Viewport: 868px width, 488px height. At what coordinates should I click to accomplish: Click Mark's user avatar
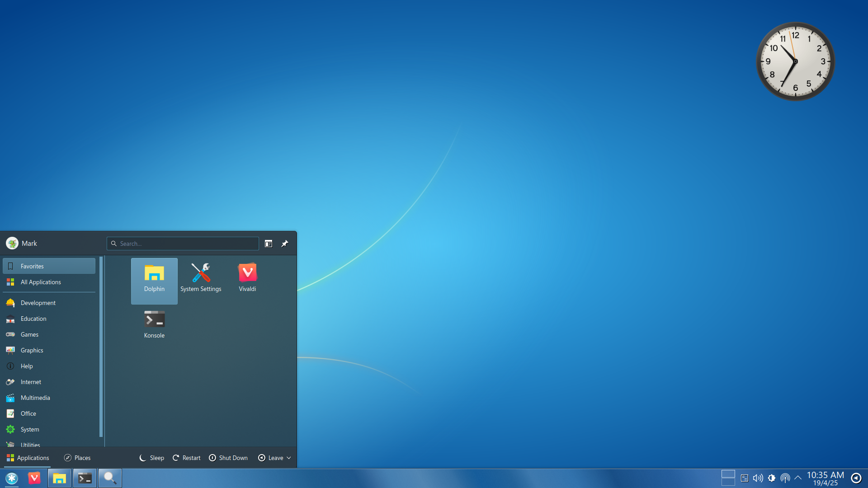pyautogui.click(x=12, y=243)
